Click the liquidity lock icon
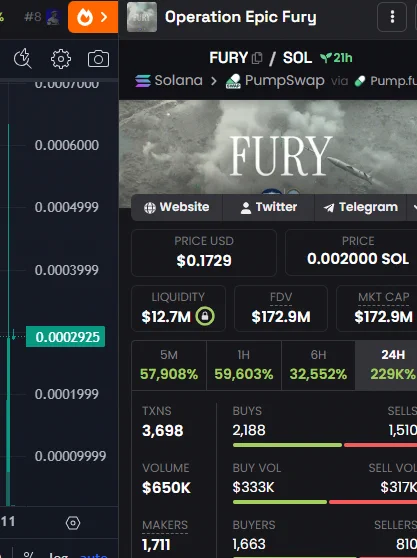Viewport: 417px width, 558px height. coord(205,316)
